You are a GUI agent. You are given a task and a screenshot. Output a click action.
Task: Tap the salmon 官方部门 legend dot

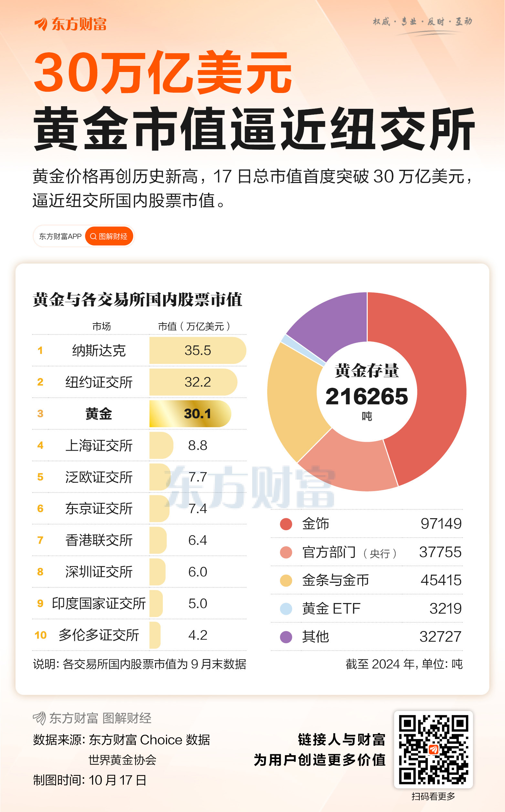pyautogui.click(x=286, y=552)
